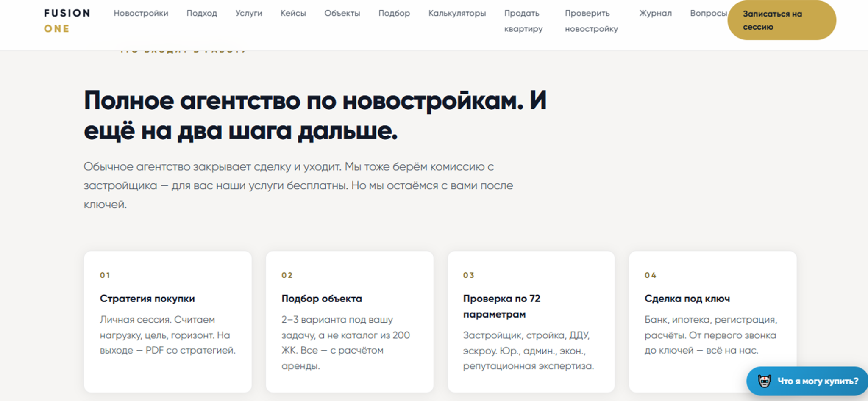Screen dimensions: 868x401
Task: Open the Кейсы menu item
Action: 293,13
